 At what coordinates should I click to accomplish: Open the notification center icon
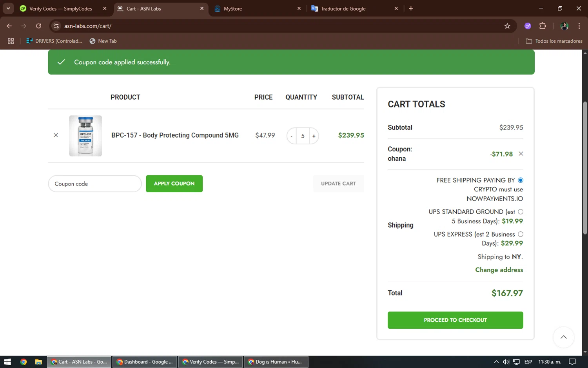point(572,362)
